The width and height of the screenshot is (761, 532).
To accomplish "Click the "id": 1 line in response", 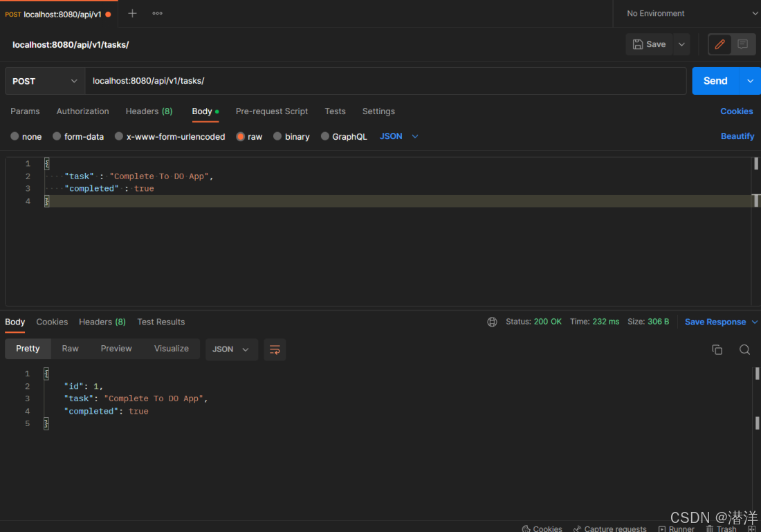I will pyautogui.click(x=83, y=387).
